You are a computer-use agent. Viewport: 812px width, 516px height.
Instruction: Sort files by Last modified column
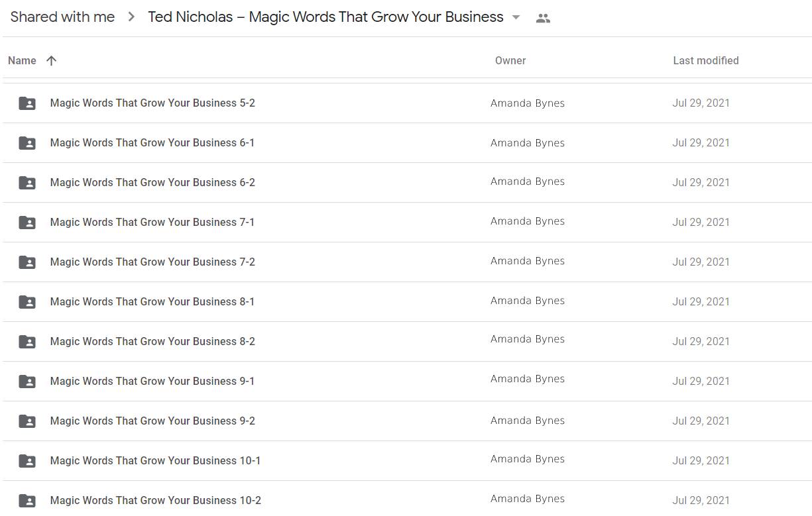point(706,60)
